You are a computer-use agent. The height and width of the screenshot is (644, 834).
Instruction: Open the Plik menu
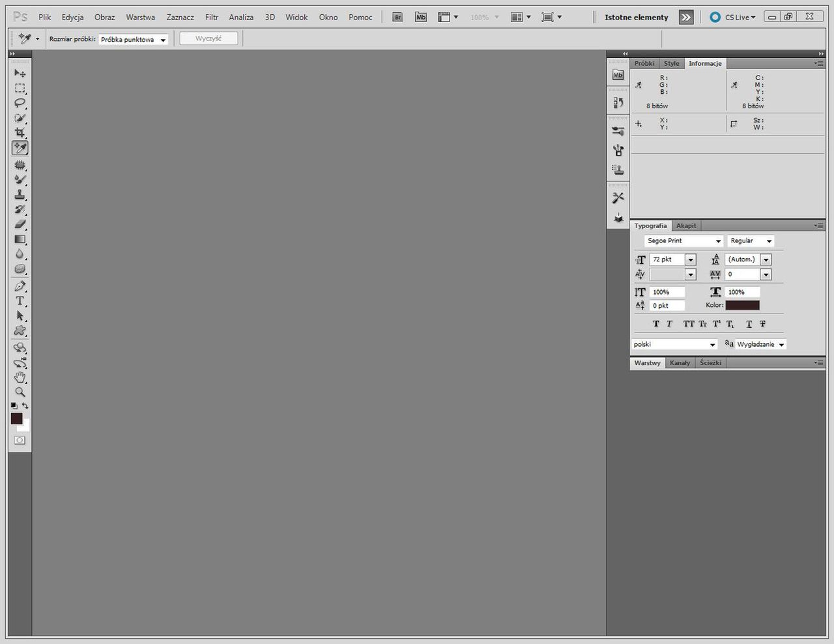(x=44, y=17)
